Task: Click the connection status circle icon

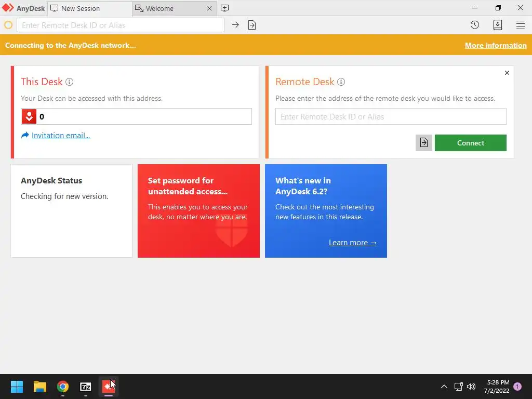Action: click(x=8, y=25)
